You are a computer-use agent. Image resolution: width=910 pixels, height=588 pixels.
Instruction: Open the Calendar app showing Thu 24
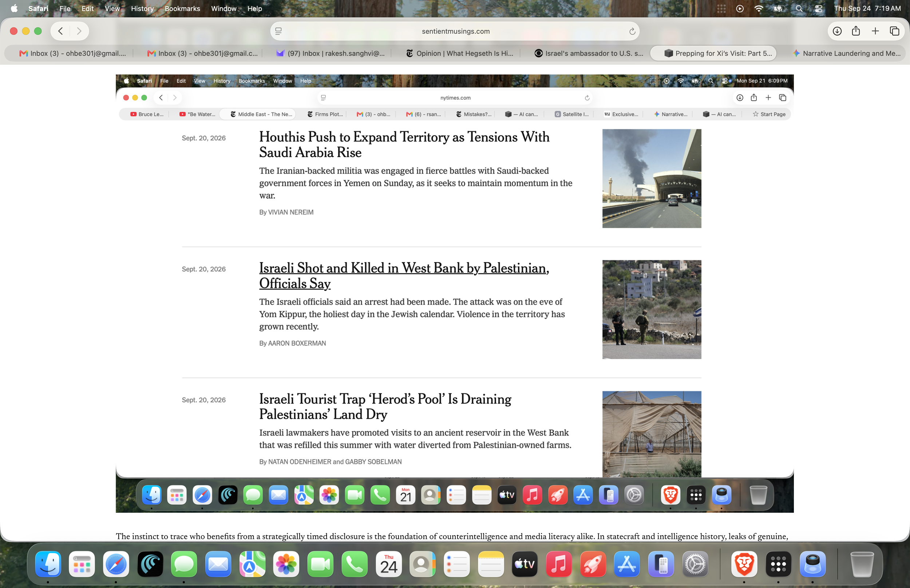(389, 564)
